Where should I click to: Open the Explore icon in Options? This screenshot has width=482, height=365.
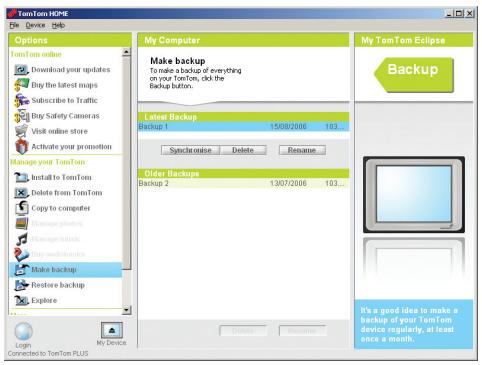click(21, 300)
